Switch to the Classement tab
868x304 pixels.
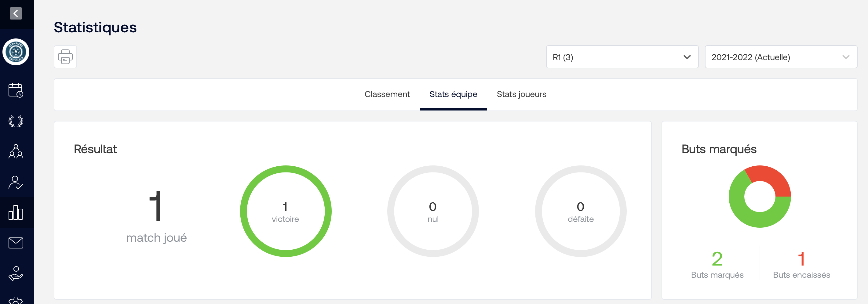(x=387, y=94)
